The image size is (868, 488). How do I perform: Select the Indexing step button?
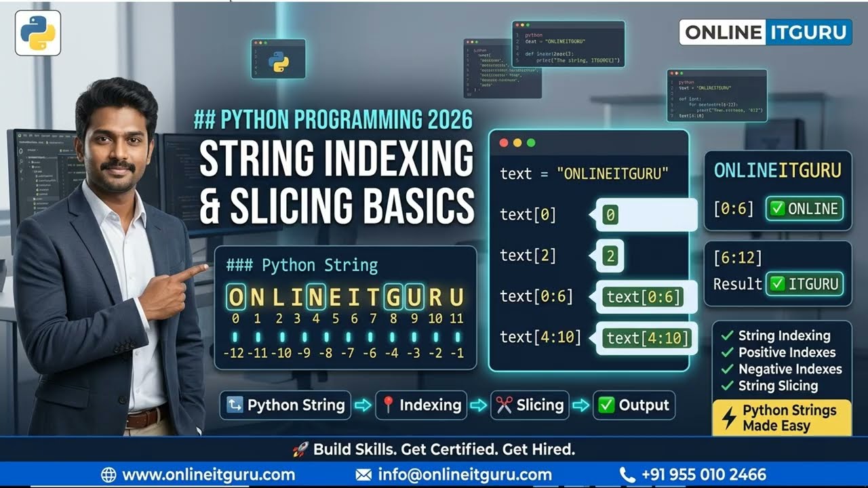click(421, 405)
